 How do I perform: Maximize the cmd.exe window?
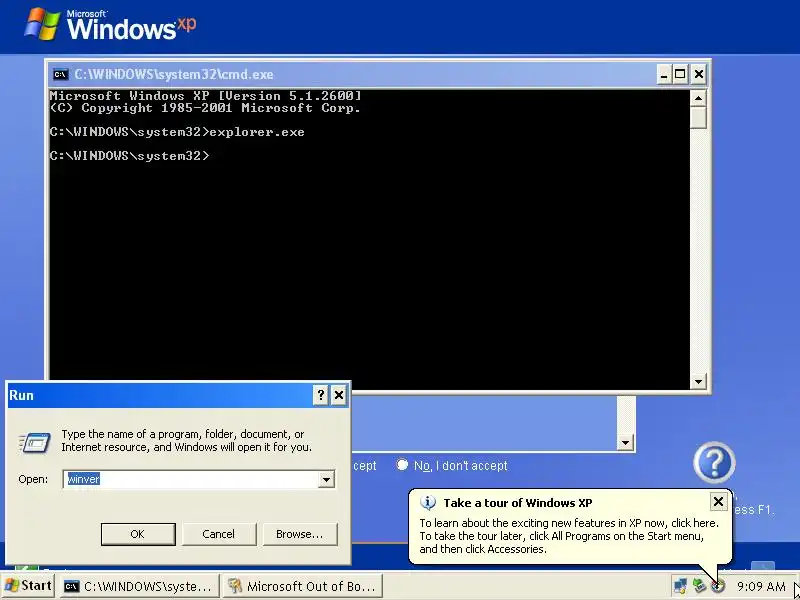(680, 74)
